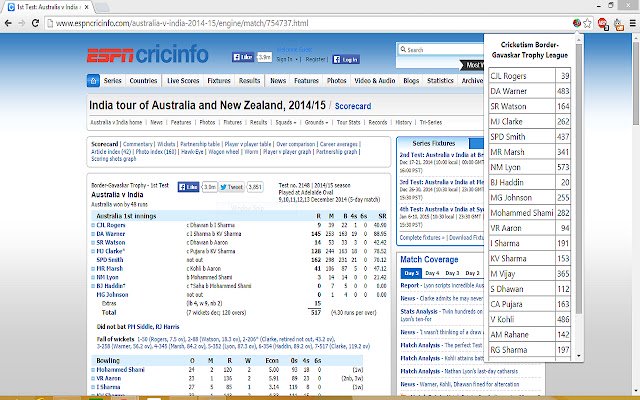Open the Series navigation menu
The width and height of the screenshot is (640, 400).
pos(113,80)
